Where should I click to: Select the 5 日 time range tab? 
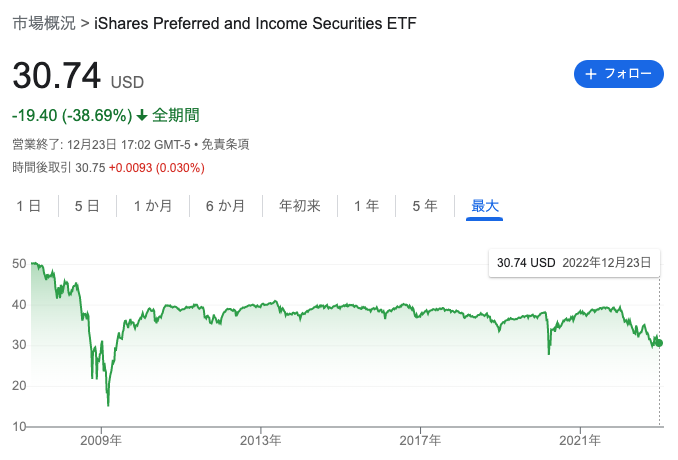coord(87,206)
